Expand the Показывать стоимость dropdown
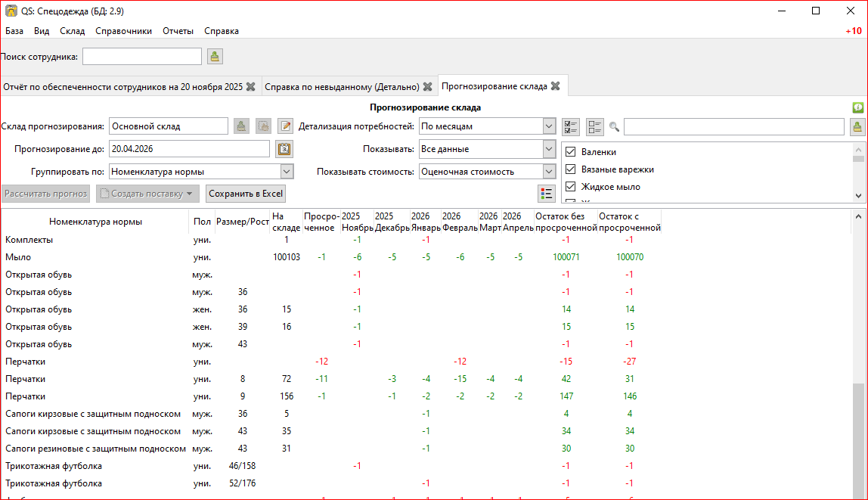 click(549, 172)
